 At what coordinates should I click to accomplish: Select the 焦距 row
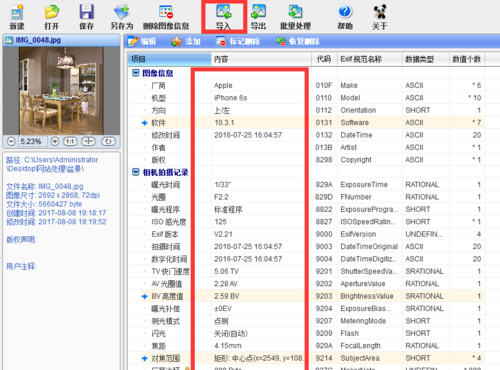point(307,346)
